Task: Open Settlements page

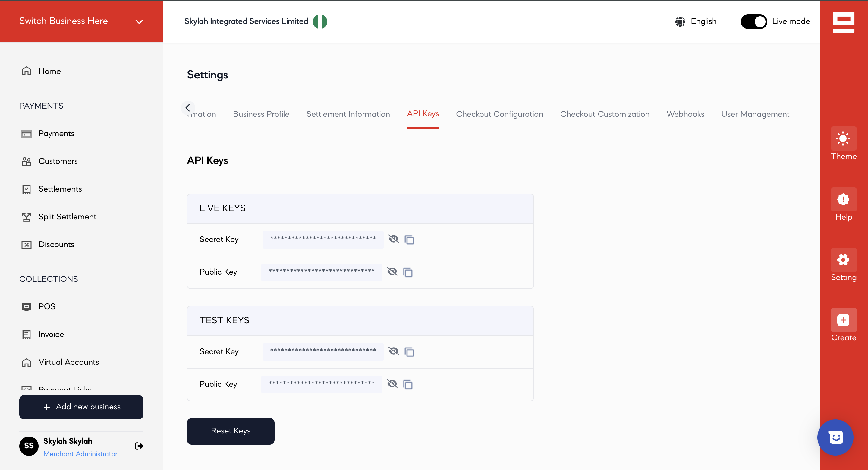Action: (52, 189)
